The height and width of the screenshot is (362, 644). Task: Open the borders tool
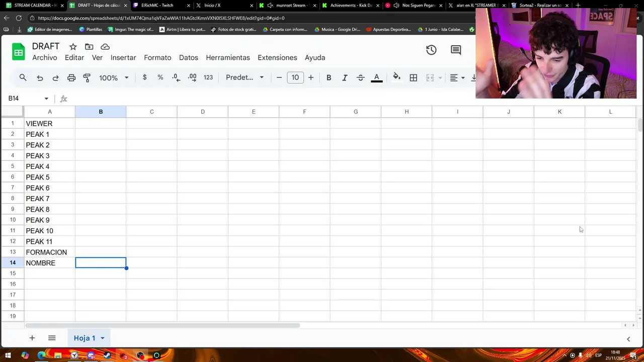click(x=414, y=77)
